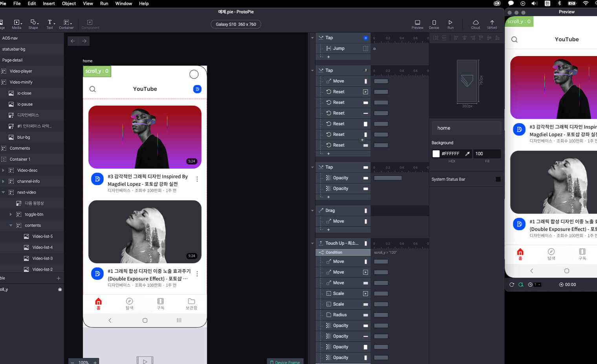Collapse the next-video layer

[3, 193]
